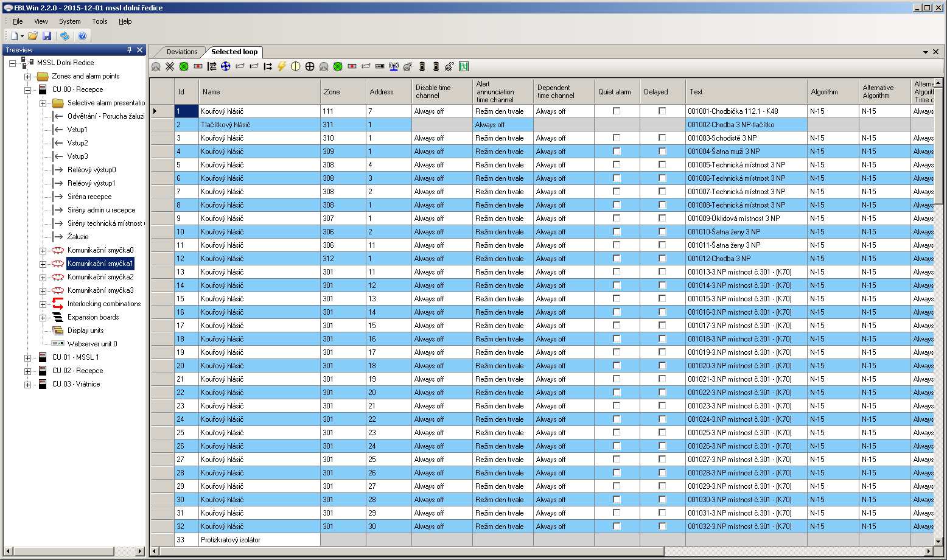This screenshot has width=947, height=560.
Task: Click the blue radio antenna icon
Action: (394, 66)
